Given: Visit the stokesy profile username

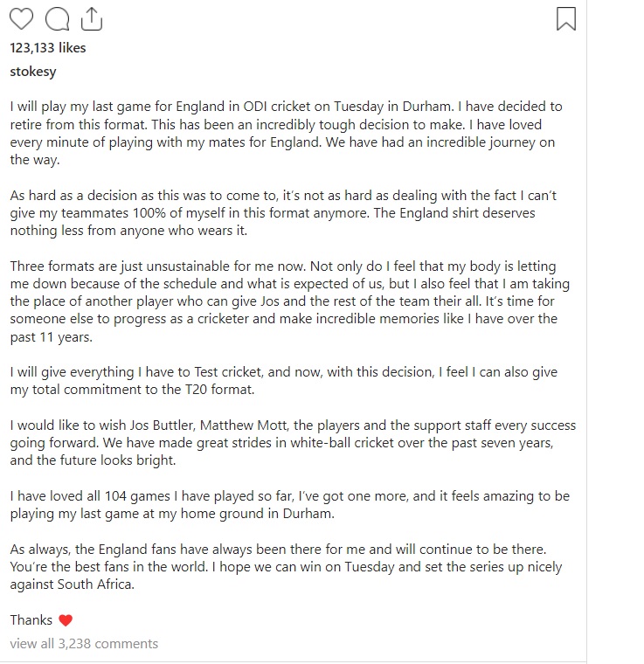Looking at the screenshot, I should [x=33, y=72].
